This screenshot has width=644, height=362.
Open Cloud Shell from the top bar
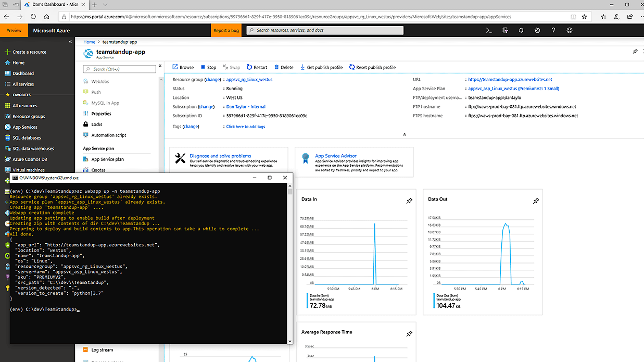[x=489, y=31]
